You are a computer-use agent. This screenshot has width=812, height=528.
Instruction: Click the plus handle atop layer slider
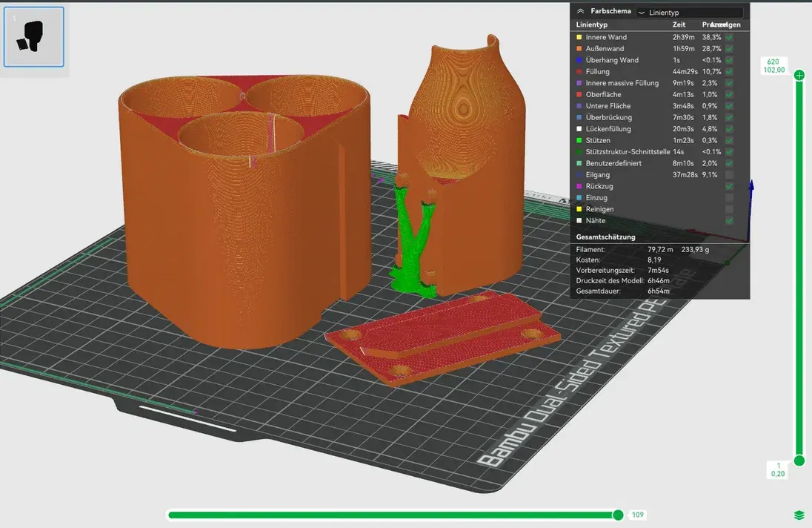tap(799, 76)
